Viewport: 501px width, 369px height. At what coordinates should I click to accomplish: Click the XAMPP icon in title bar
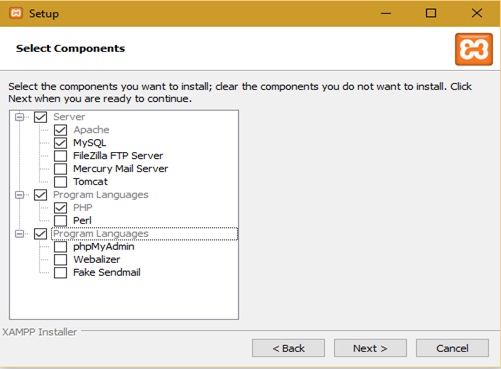tap(16, 13)
